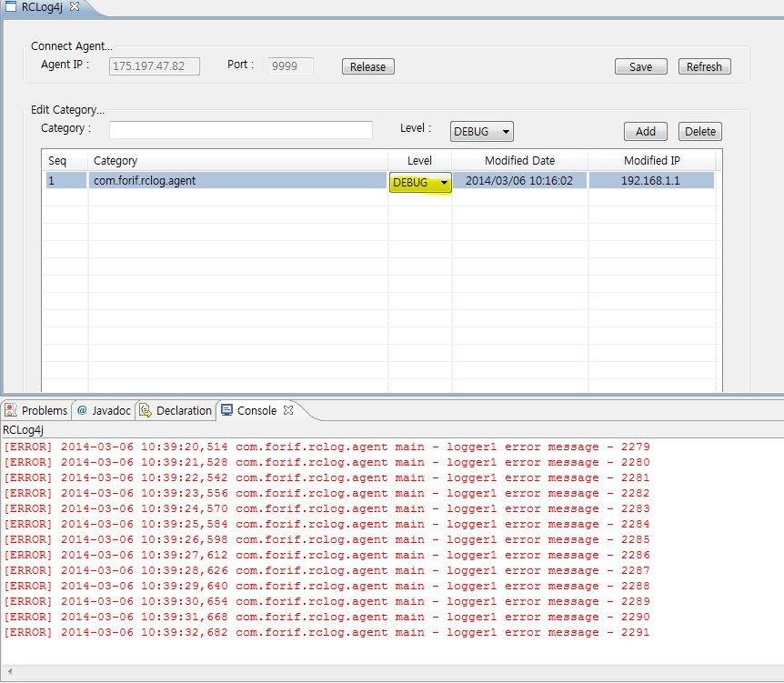
Task: Click the log line ending in 2290
Action: [327, 618]
